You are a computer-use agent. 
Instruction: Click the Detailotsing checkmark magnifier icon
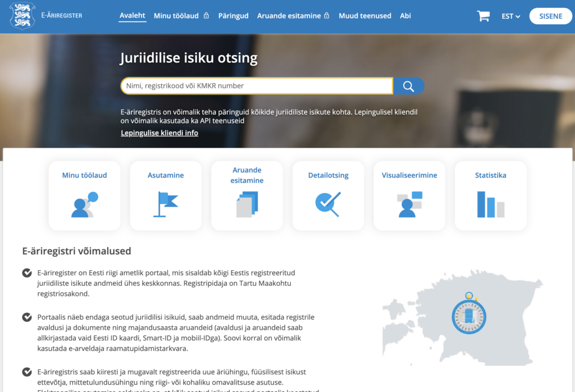pyautogui.click(x=328, y=204)
